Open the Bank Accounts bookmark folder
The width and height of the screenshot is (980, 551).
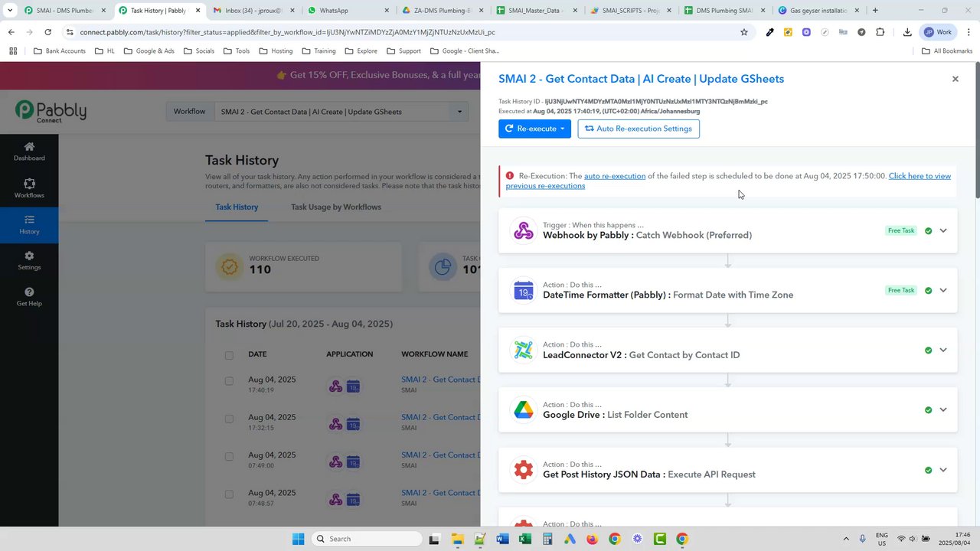60,51
